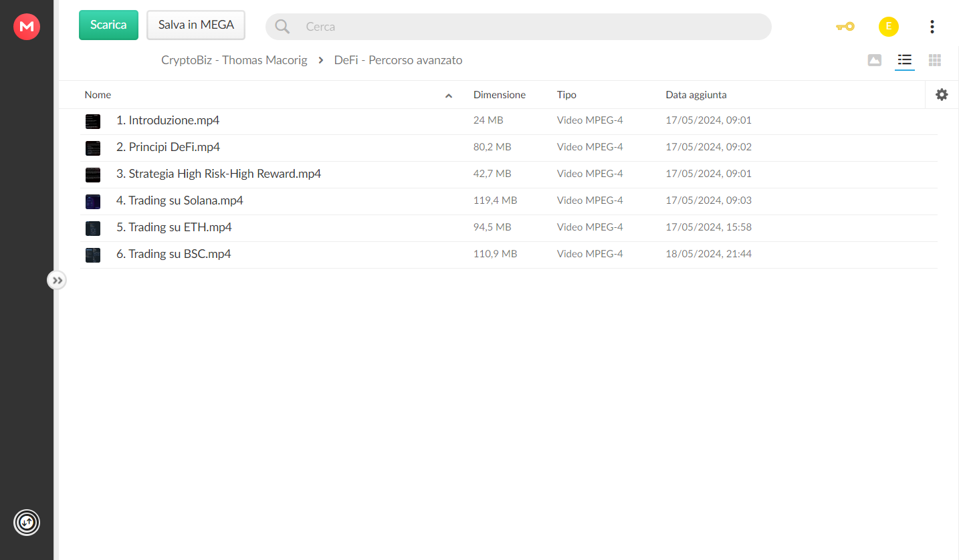959x560 pixels.
Task: Select the 2. Principi DeFi.mp4 file
Action: tap(508, 148)
